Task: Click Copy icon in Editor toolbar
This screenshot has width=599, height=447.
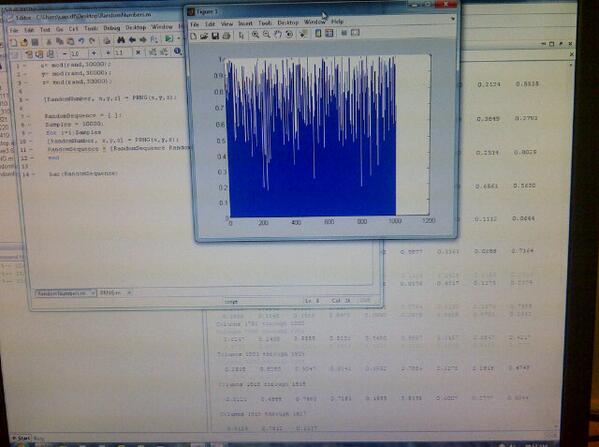Action: 59,41
